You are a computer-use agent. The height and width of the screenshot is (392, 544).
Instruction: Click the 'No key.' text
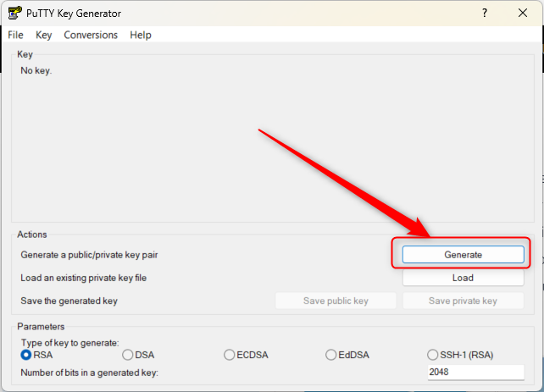(x=36, y=71)
